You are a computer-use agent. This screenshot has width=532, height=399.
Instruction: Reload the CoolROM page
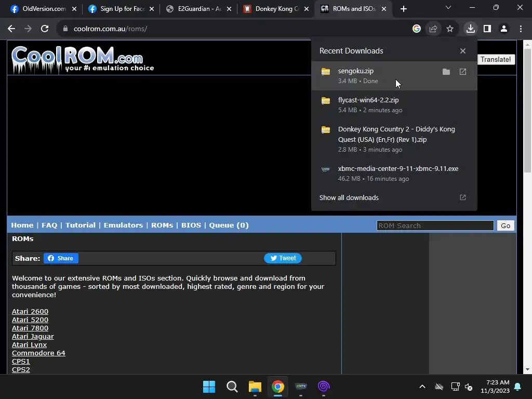tap(45, 29)
